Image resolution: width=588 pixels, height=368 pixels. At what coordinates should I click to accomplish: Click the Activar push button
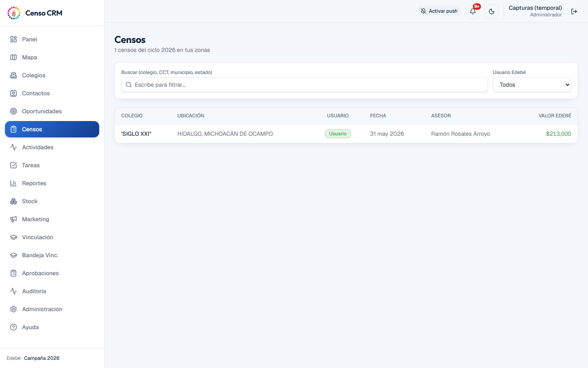pos(439,11)
